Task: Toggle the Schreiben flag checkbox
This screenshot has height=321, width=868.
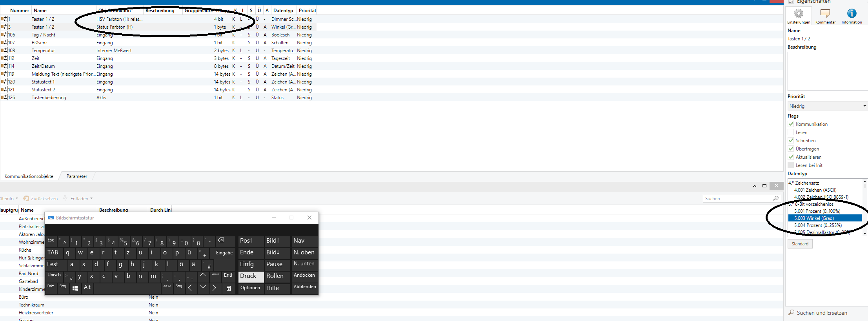Action: pyautogui.click(x=791, y=141)
